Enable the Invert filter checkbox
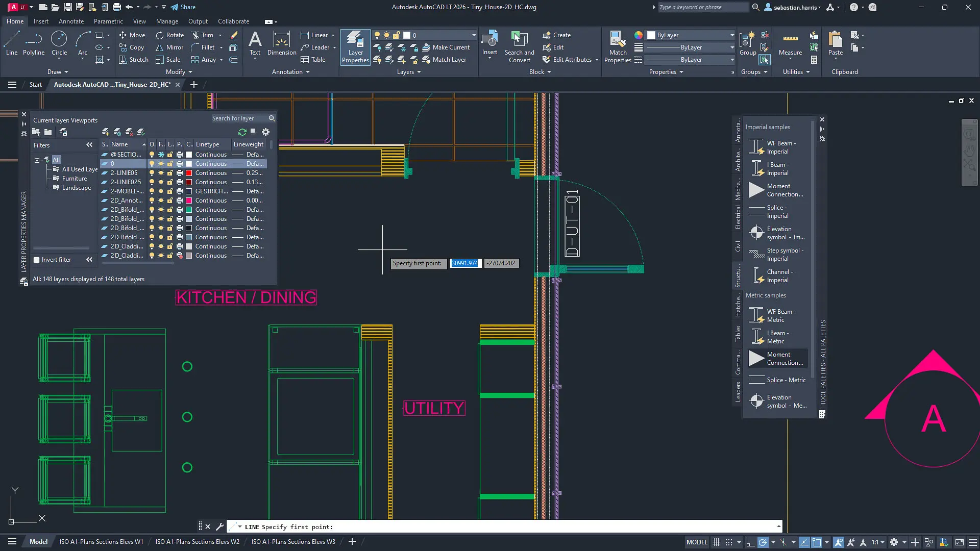 click(36, 260)
